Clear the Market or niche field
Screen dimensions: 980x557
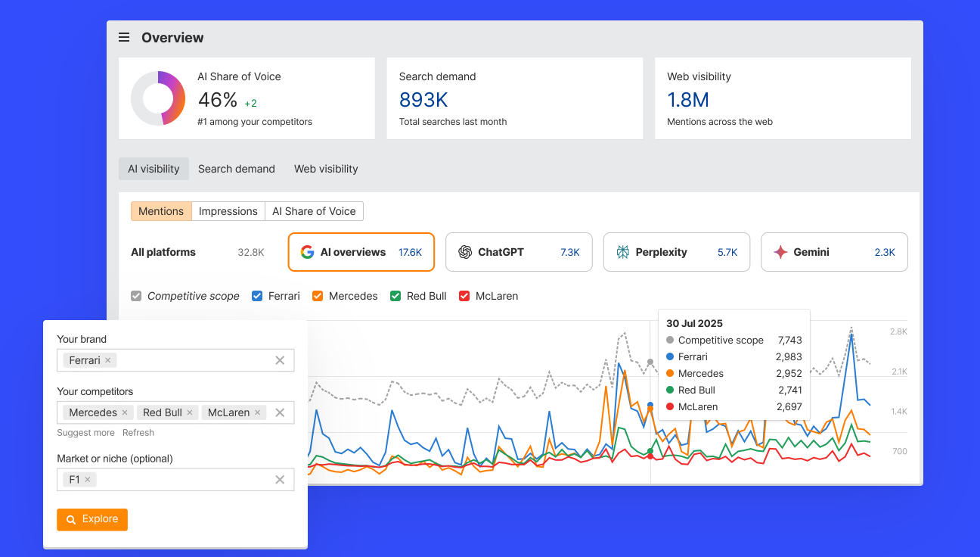coord(280,479)
